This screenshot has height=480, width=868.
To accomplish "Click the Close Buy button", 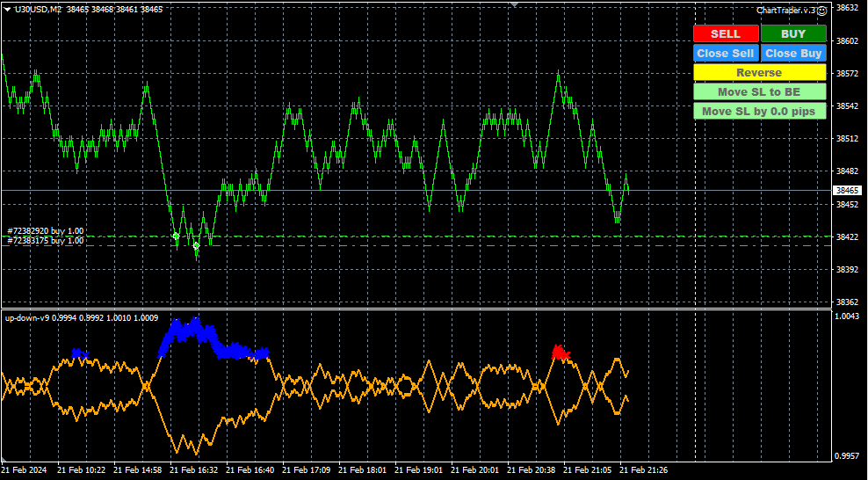I will point(793,53).
